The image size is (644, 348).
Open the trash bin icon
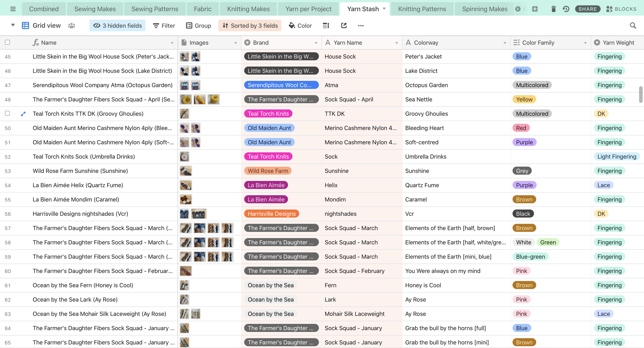553,9
